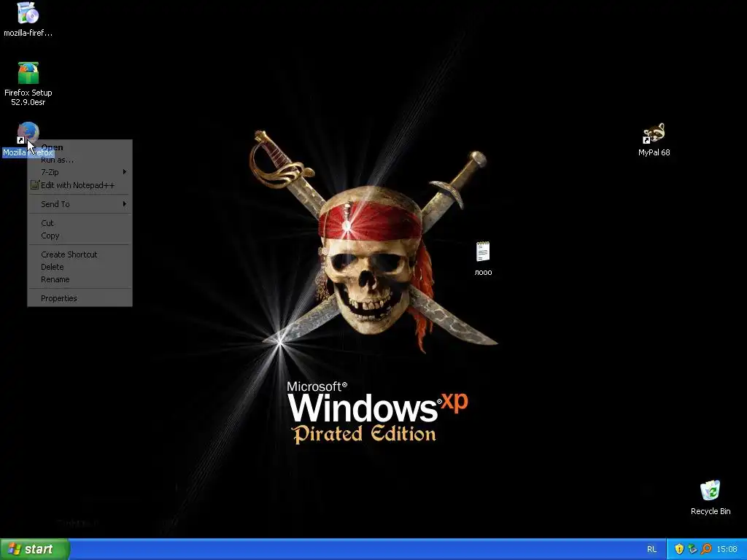The height and width of the screenshot is (560, 747).
Task: Click the network connection tray icon
Action: [692, 549]
